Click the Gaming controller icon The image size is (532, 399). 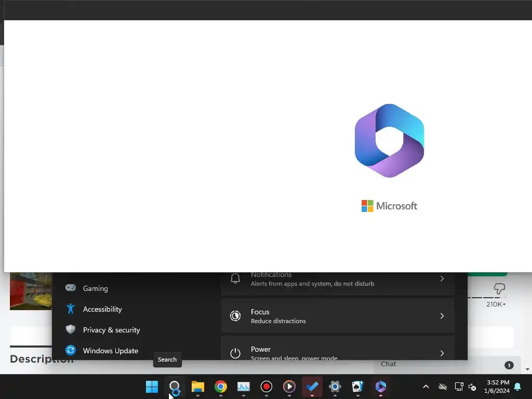click(x=71, y=288)
